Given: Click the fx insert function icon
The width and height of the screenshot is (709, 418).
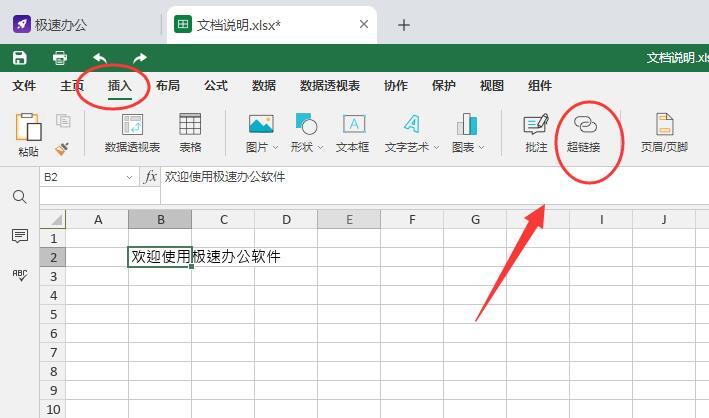Looking at the screenshot, I should click(x=150, y=177).
